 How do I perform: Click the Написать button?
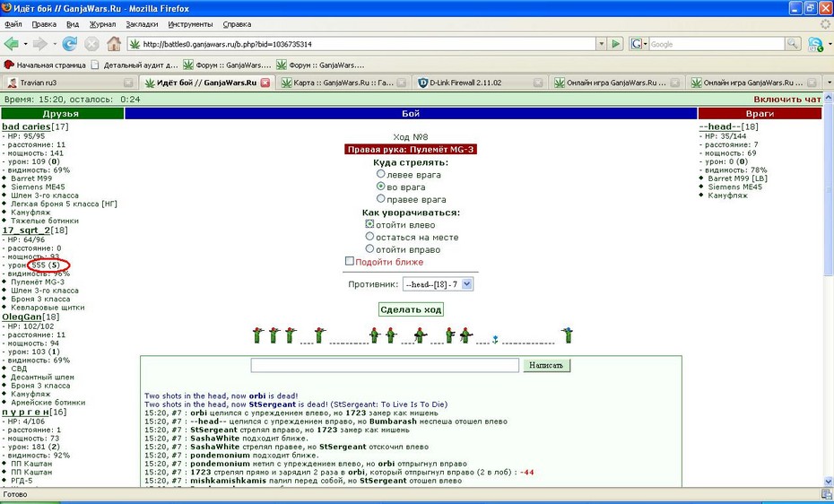coord(547,365)
